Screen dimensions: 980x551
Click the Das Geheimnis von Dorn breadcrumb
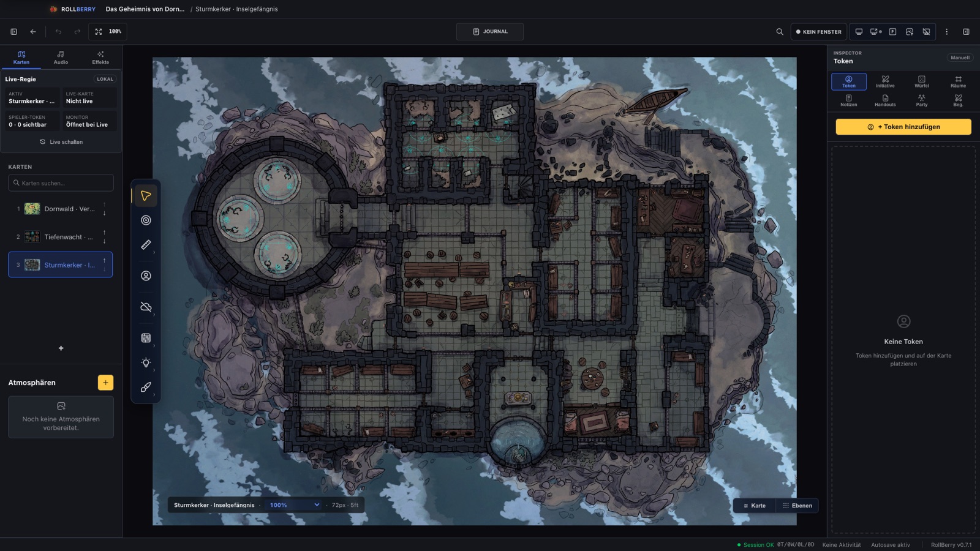click(145, 9)
